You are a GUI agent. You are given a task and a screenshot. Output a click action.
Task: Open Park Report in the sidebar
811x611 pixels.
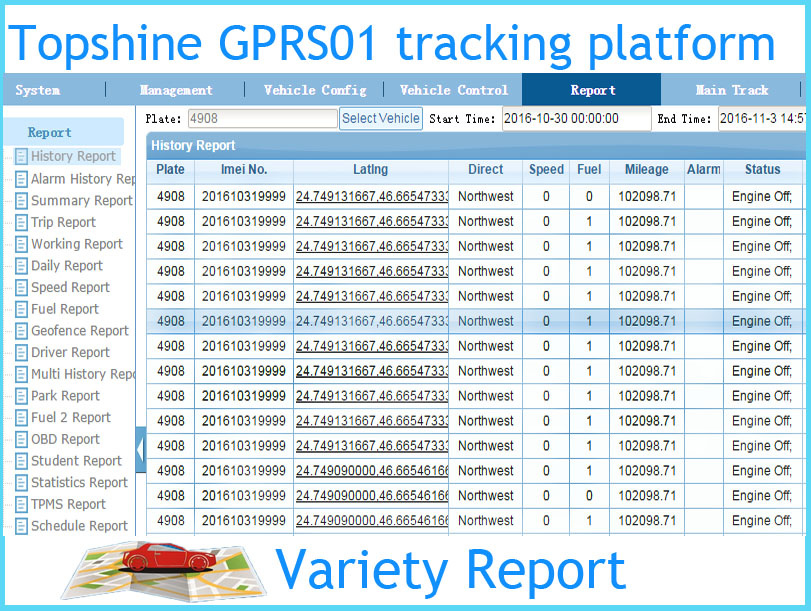pos(65,396)
